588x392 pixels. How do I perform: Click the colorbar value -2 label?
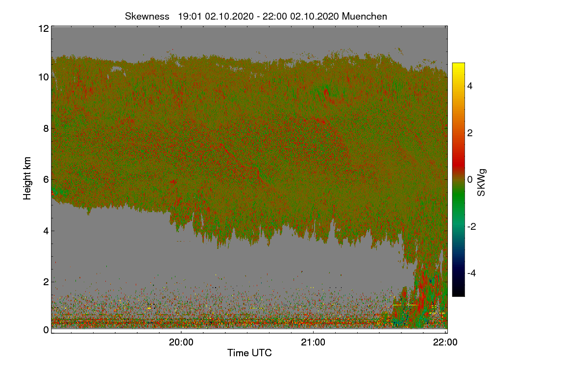(x=472, y=226)
